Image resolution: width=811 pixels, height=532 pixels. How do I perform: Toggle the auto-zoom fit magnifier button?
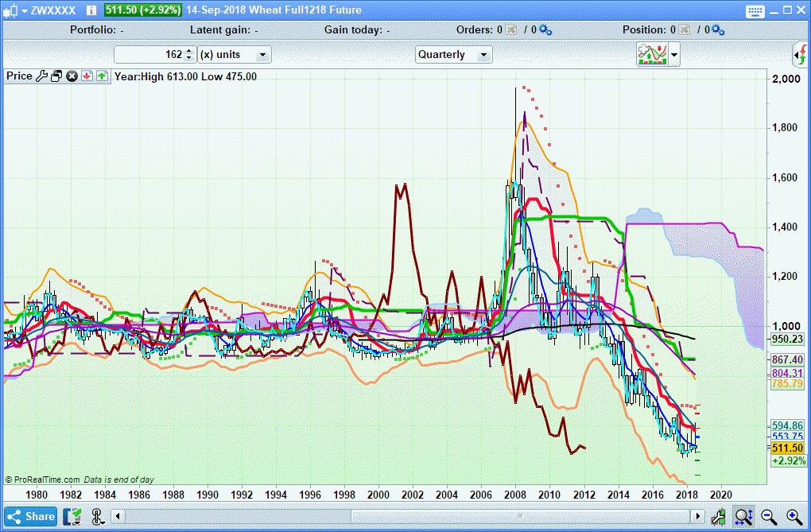pos(743,516)
